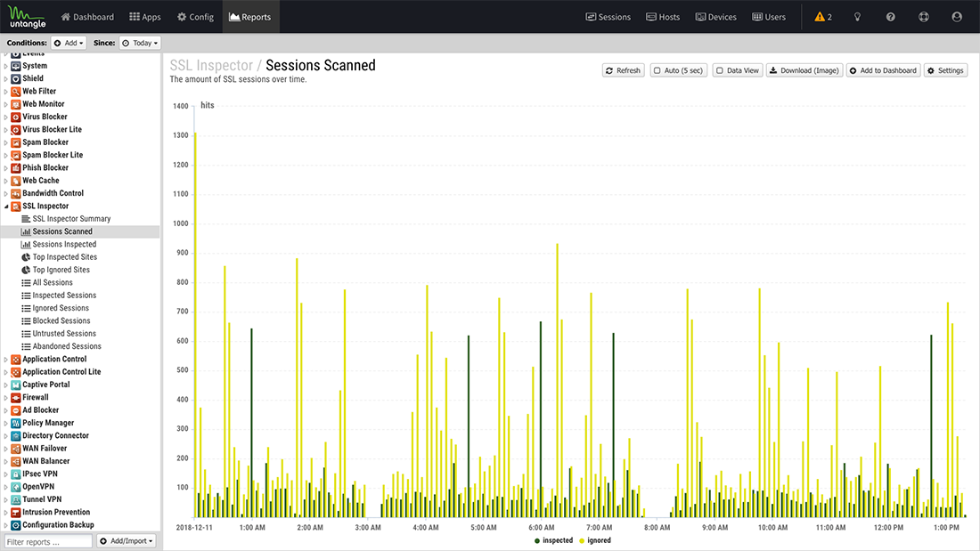Add this report to Dashboard
Viewport: 980px width, 551px height.
tap(883, 70)
